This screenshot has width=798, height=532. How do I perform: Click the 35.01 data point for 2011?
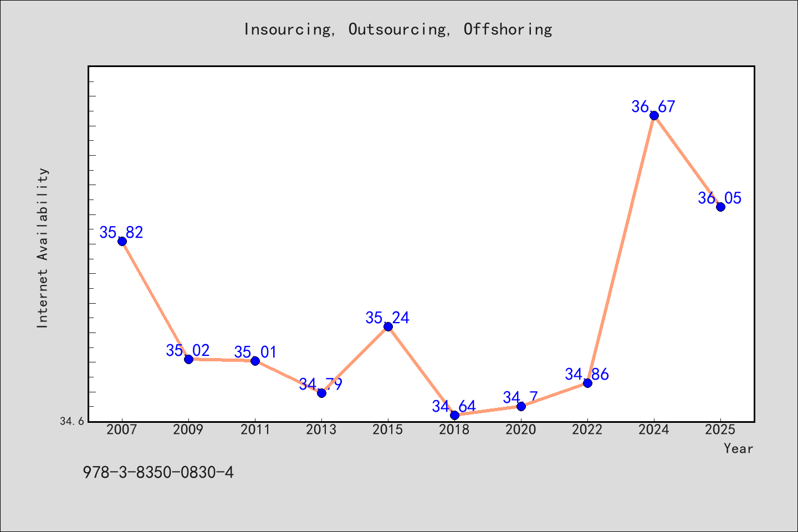click(255, 361)
